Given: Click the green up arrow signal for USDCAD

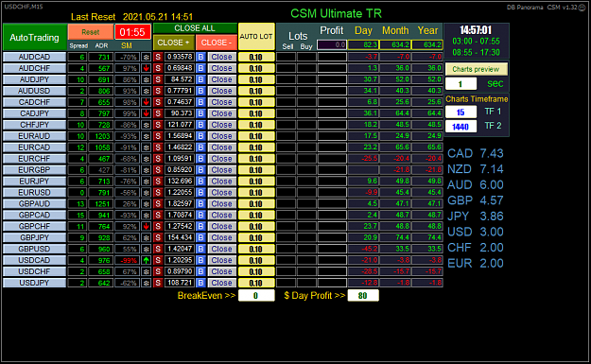Looking at the screenshot, I should click(x=147, y=260).
